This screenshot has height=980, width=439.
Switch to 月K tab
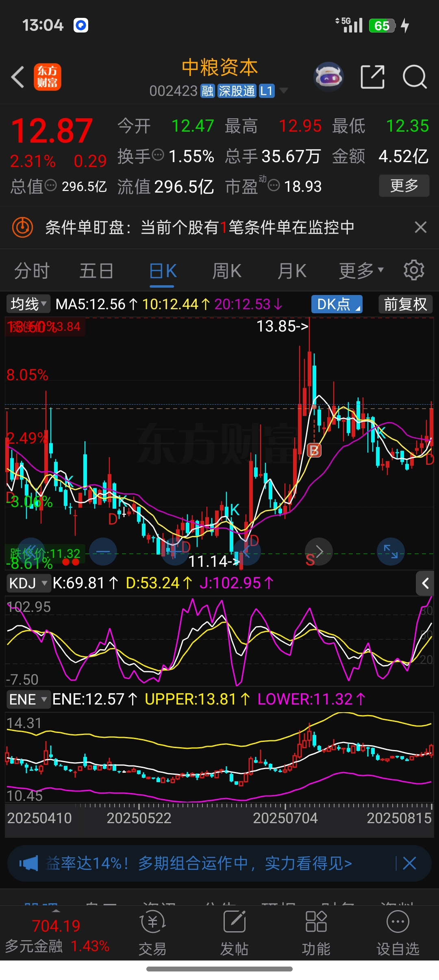pyautogui.click(x=291, y=271)
